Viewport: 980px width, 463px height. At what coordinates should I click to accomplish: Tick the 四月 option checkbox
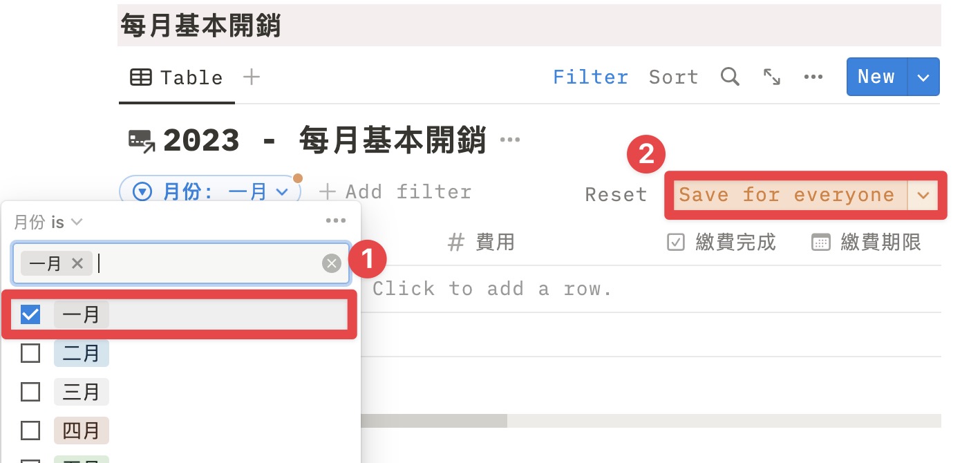point(30,431)
